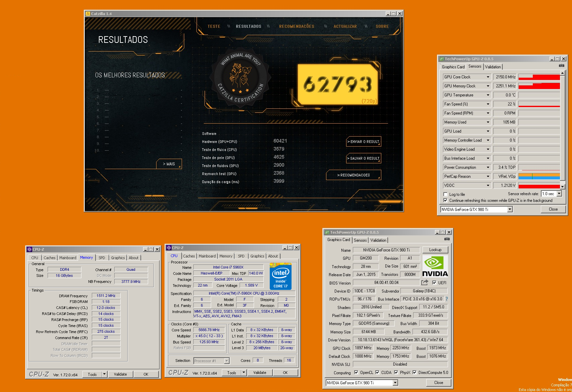Open the Tools dropdown arrow in CPU-Z Memory window
The width and height of the screenshot is (572, 392).
[105, 374]
